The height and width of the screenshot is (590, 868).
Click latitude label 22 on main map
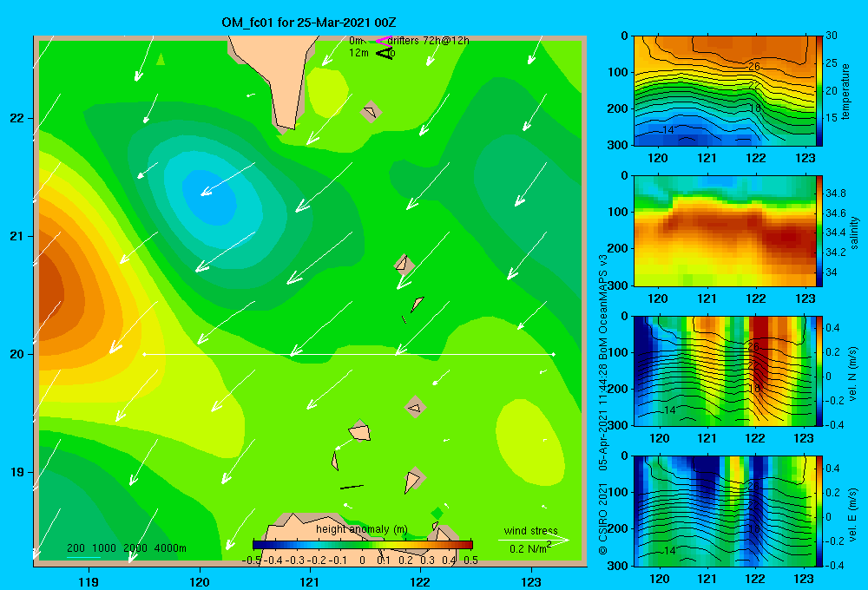(x=16, y=118)
